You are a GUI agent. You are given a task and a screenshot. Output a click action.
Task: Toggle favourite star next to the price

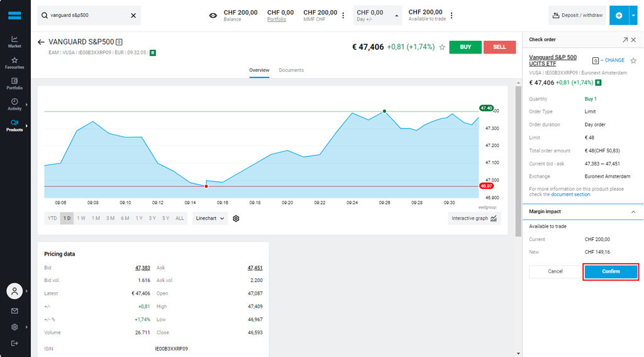coord(442,47)
